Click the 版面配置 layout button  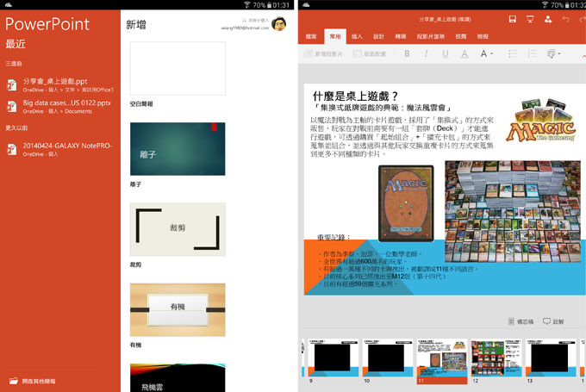(x=370, y=53)
